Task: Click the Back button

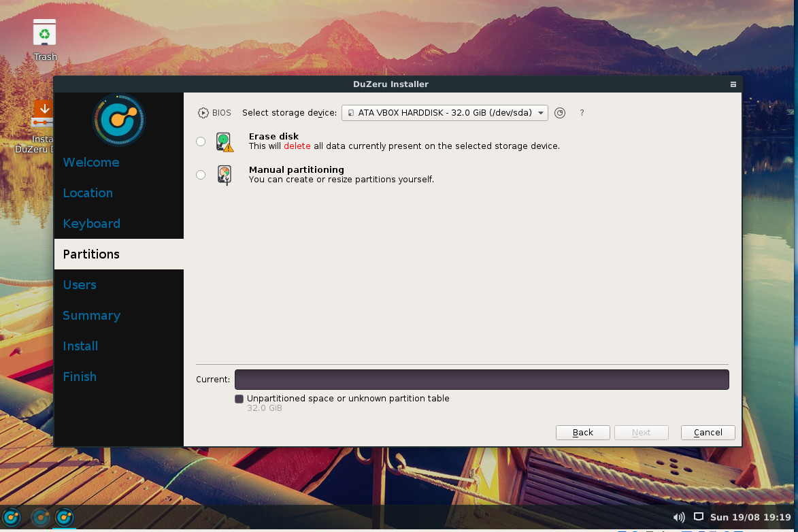Action: point(583,433)
